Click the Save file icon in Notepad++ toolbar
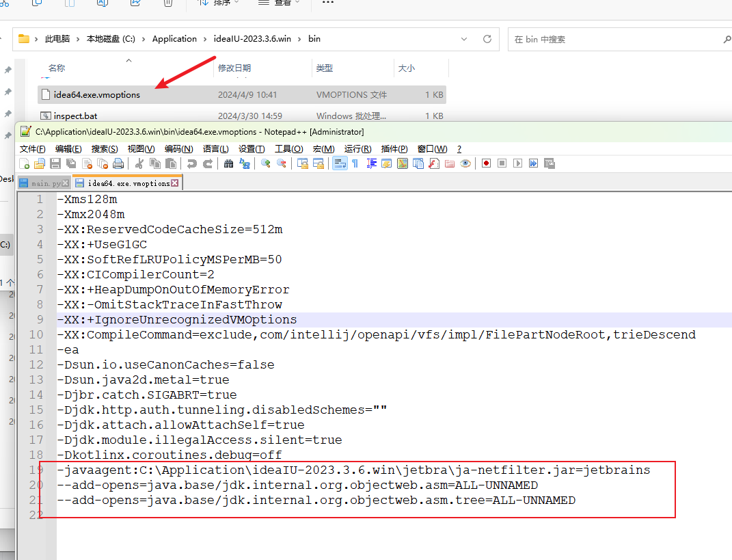 (54, 163)
